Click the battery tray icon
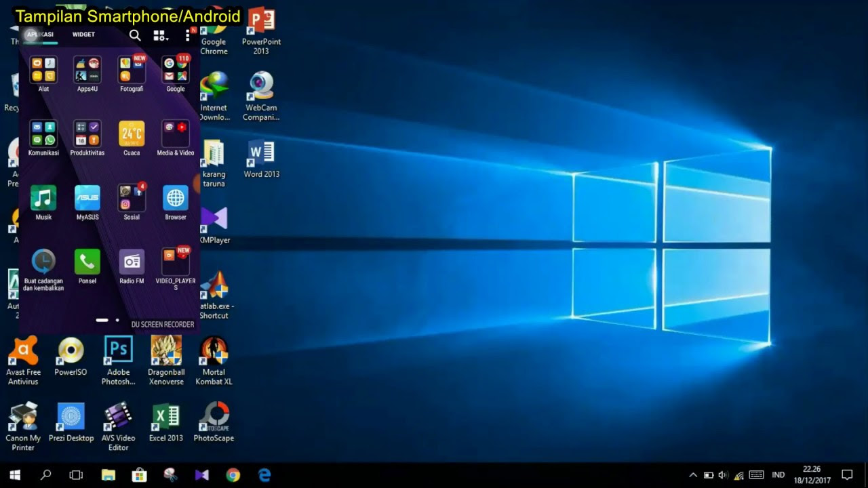The width and height of the screenshot is (868, 488). click(708, 475)
